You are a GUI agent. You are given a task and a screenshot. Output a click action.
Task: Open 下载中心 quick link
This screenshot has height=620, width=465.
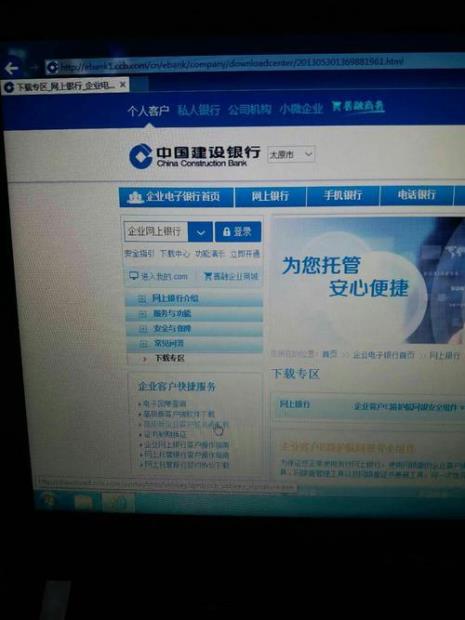pyautogui.click(x=174, y=253)
